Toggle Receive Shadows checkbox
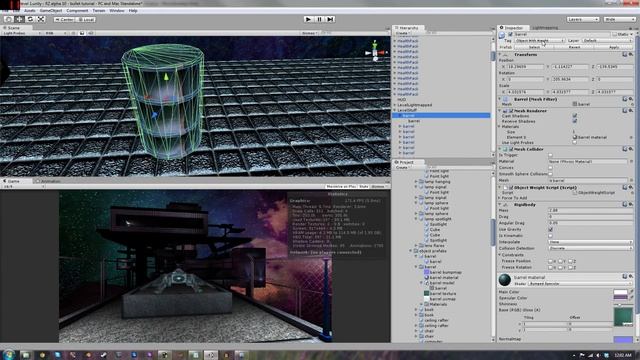 click(575, 121)
